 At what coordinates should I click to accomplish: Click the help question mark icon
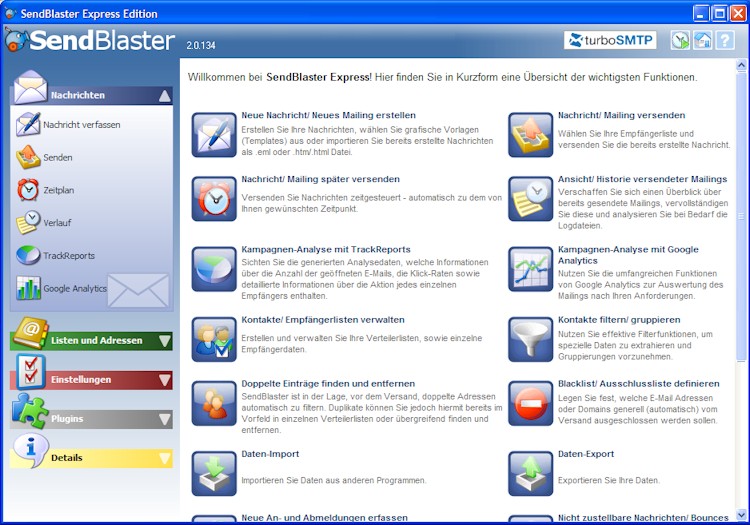[x=725, y=40]
